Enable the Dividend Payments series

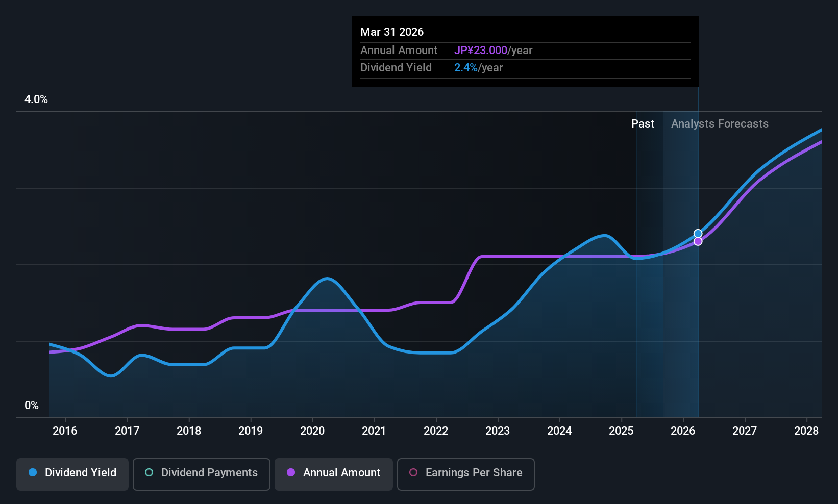coord(202,474)
